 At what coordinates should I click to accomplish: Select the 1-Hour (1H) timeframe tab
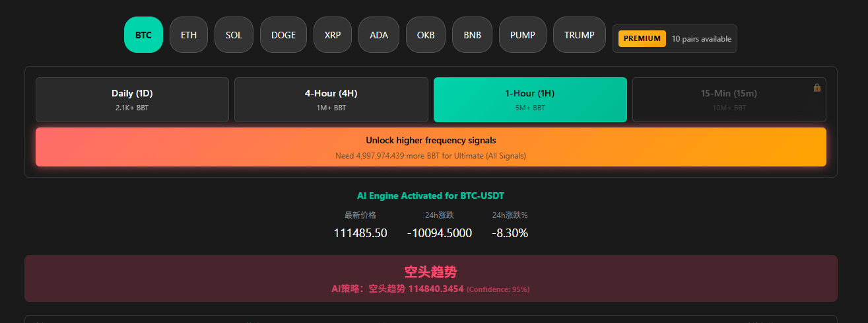click(529, 100)
